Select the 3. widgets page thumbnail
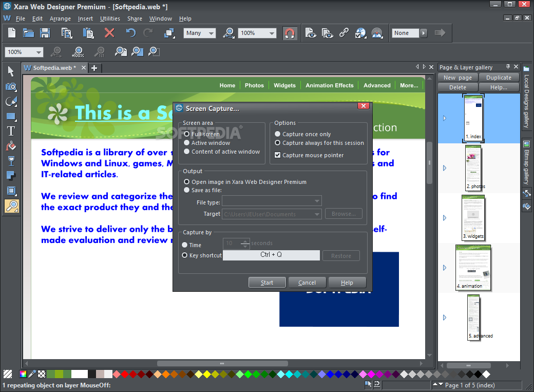 coord(473,218)
